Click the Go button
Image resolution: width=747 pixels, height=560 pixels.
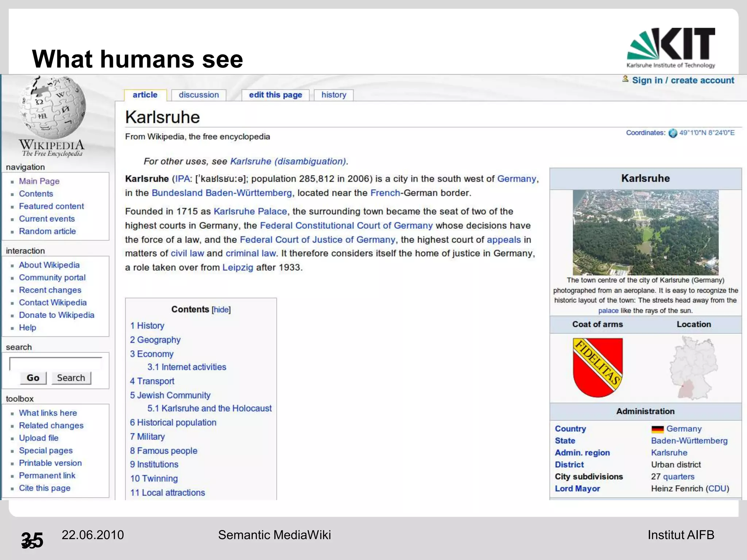33,378
